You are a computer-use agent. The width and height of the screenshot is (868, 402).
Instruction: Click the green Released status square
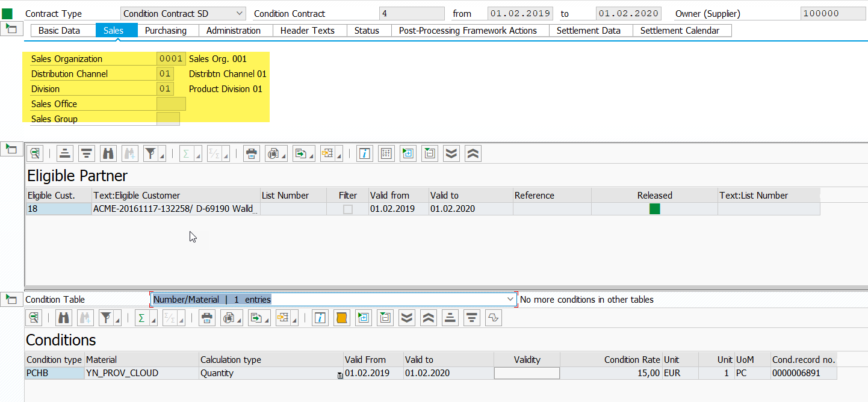[x=654, y=209]
